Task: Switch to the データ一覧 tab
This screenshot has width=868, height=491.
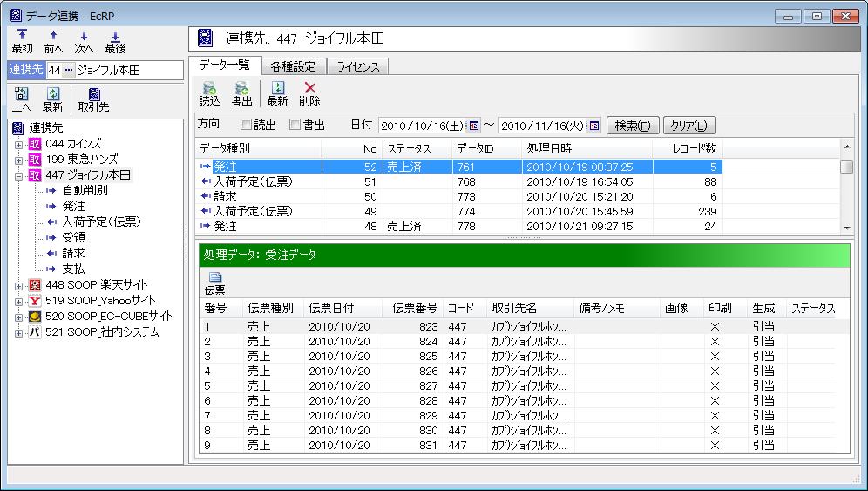Action: (225, 65)
